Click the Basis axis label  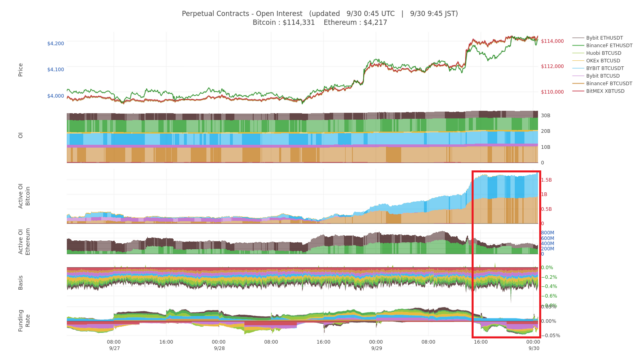pyautogui.click(x=20, y=282)
